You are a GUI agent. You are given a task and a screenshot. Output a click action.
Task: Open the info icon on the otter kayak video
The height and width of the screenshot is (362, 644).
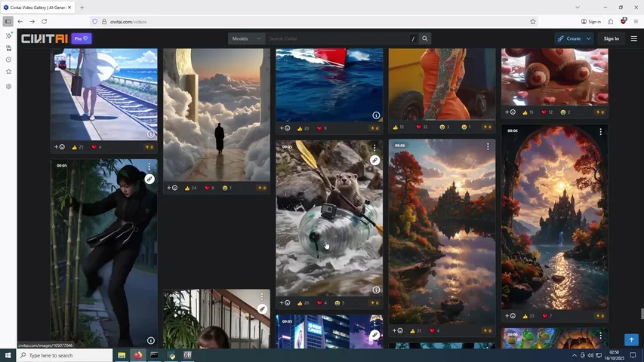coord(376,290)
